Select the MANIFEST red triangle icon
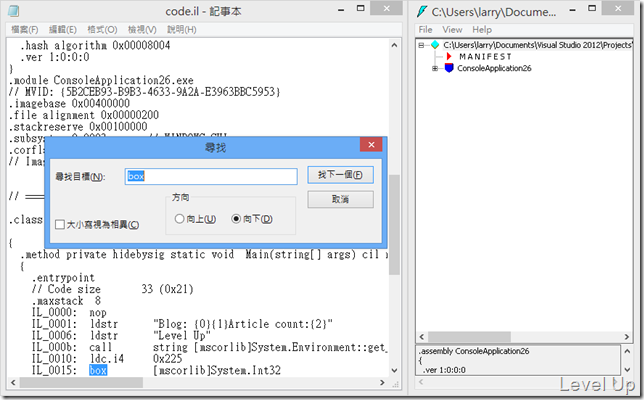 point(449,56)
